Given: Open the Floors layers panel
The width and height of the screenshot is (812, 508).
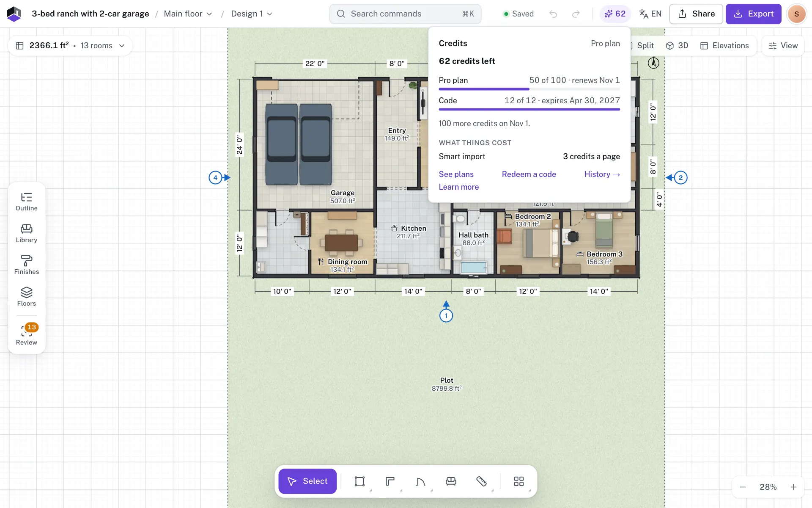Looking at the screenshot, I should pos(26,297).
